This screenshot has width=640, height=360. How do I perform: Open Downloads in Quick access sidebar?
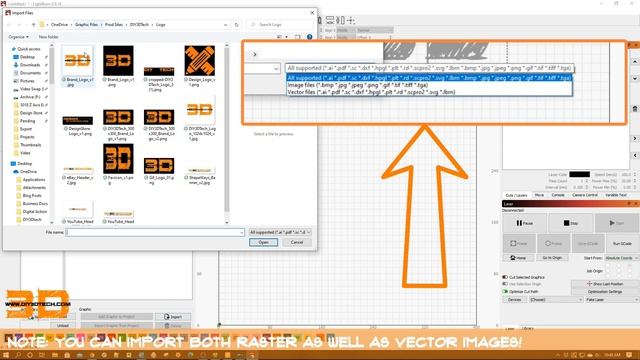click(29, 65)
